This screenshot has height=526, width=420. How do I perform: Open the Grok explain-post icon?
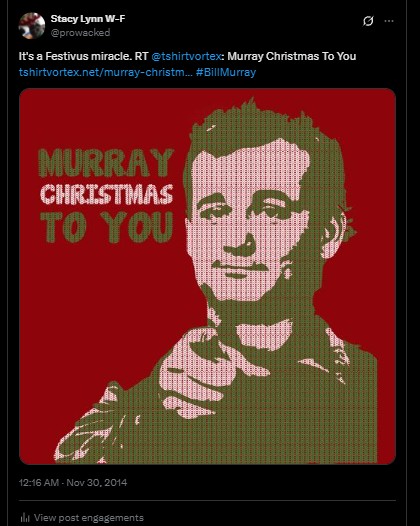coord(368,21)
